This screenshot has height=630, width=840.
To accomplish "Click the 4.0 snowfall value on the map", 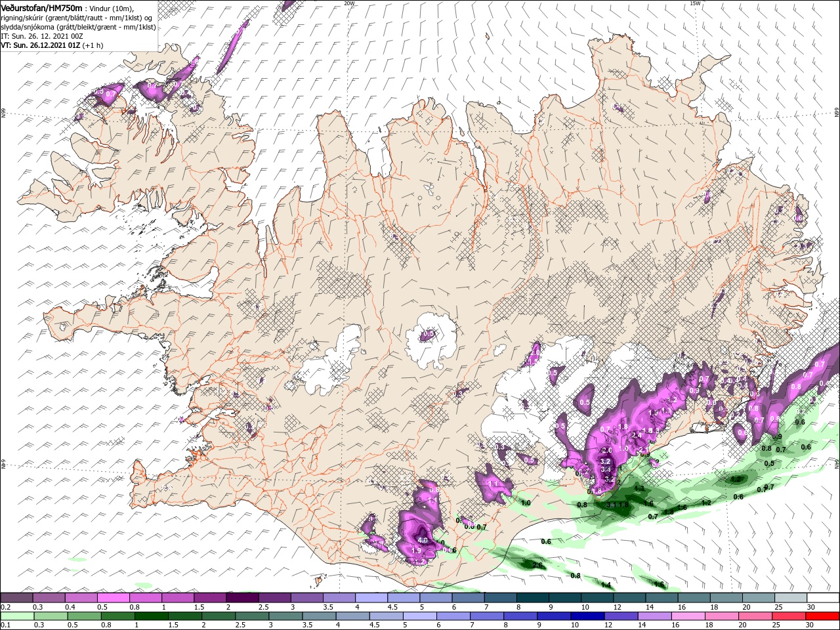I will [x=423, y=541].
